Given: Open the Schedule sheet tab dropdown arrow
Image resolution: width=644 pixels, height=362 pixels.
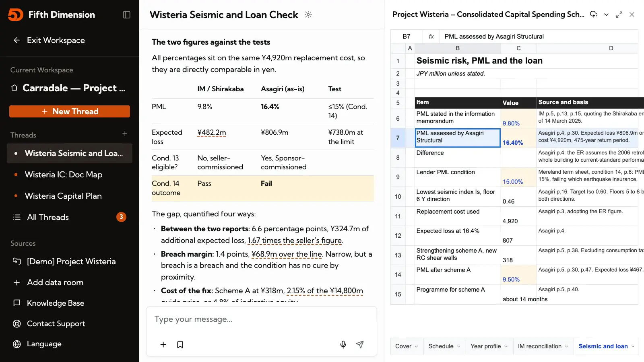Looking at the screenshot, I should pyautogui.click(x=458, y=346).
